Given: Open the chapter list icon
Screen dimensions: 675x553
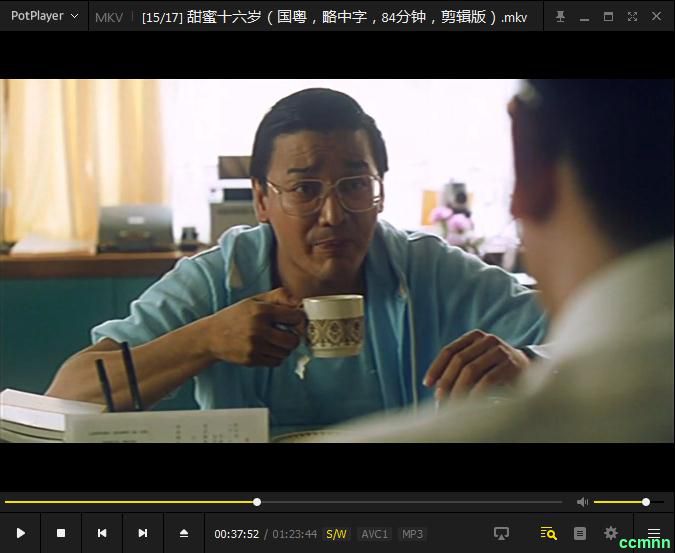Looking at the screenshot, I should click(x=580, y=533).
